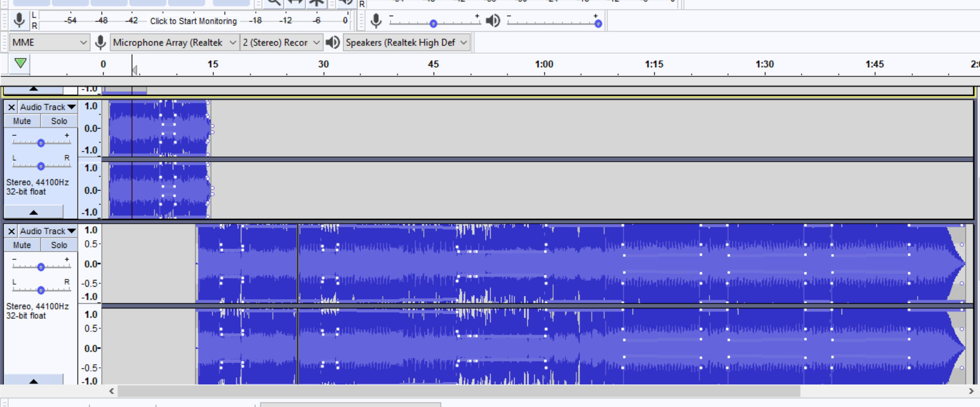This screenshot has height=407, width=980.
Task: Click the lower track's '32-bit float' info text
Action: [26, 316]
